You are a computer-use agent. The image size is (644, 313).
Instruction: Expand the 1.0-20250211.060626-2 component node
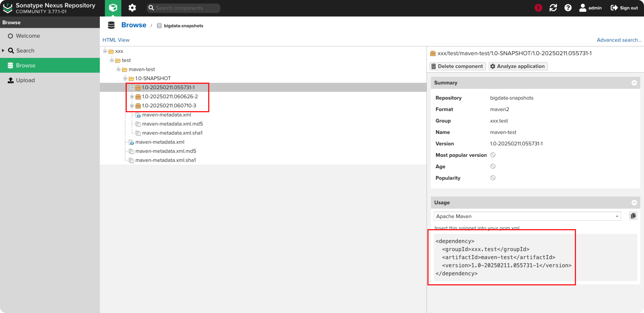(132, 97)
